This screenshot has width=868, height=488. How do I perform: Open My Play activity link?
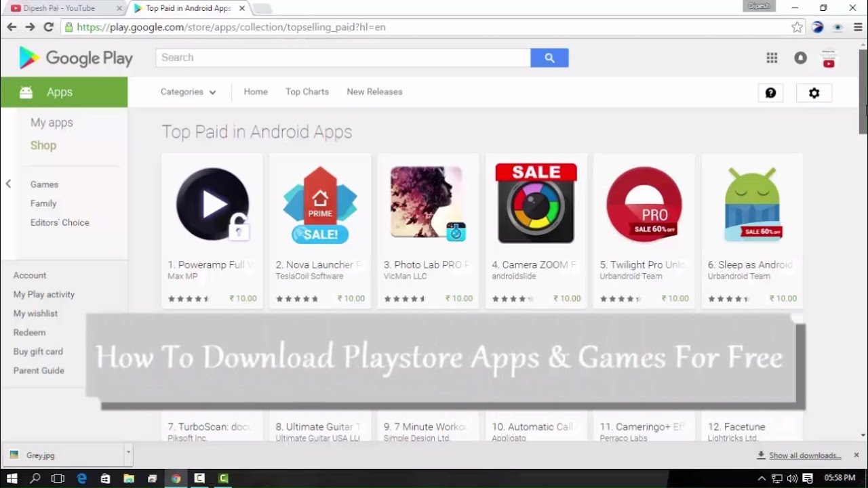pyautogui.click(x=44, y=294)
